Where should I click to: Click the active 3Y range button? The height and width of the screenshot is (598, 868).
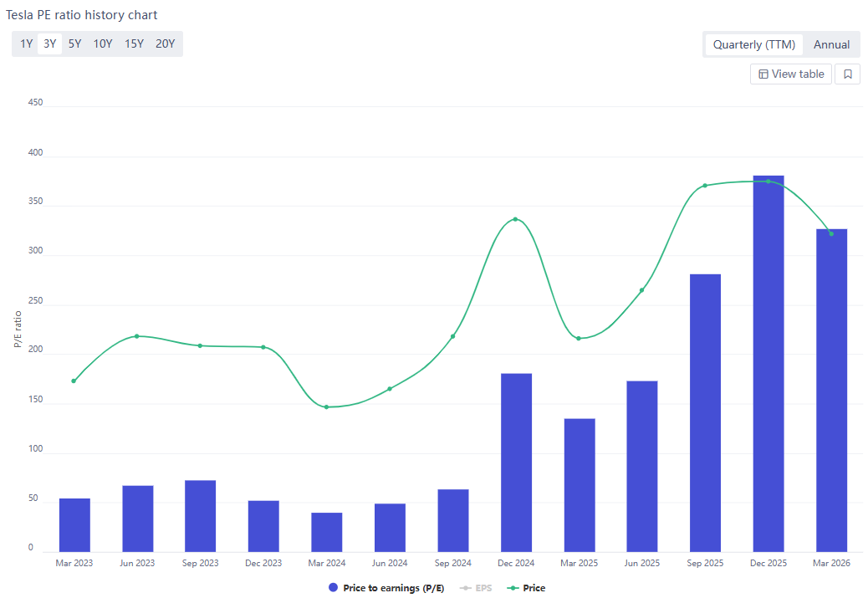(x=50, y=44)
